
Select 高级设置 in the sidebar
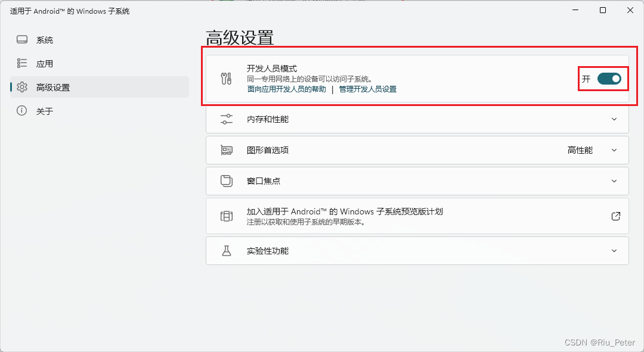click(100, 87)
